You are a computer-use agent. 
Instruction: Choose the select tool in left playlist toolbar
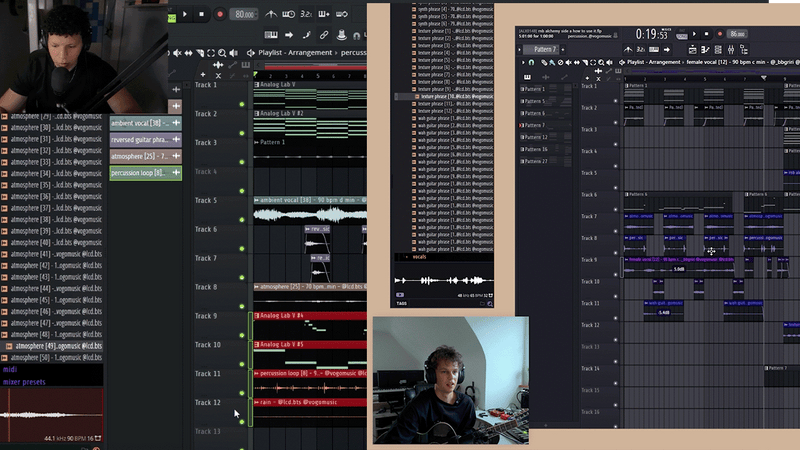[211, 53]
